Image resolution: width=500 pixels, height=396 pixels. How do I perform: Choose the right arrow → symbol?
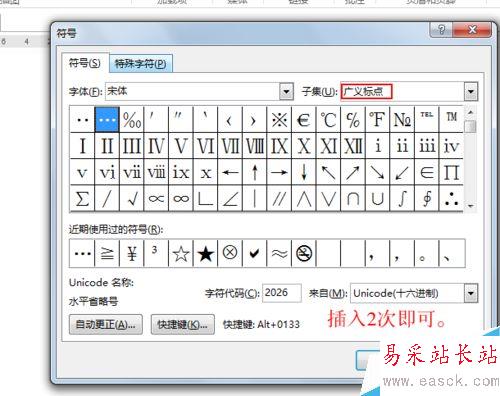tap(279, 172)
